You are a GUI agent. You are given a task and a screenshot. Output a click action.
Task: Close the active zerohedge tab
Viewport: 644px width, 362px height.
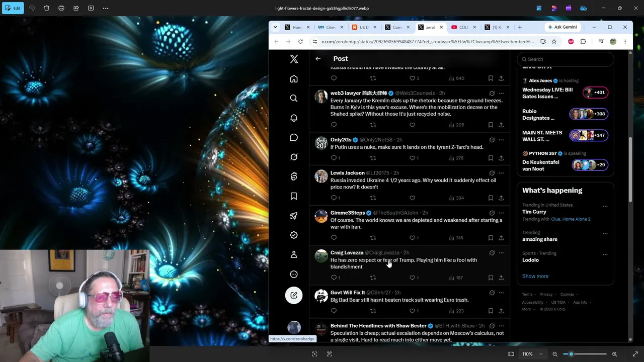point(441,27)
